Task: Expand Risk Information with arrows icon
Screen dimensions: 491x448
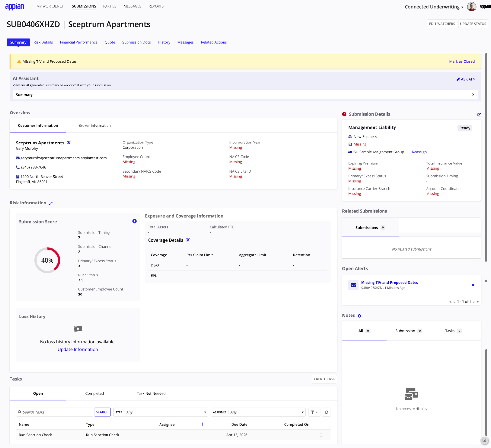Action: coord(51,203)
